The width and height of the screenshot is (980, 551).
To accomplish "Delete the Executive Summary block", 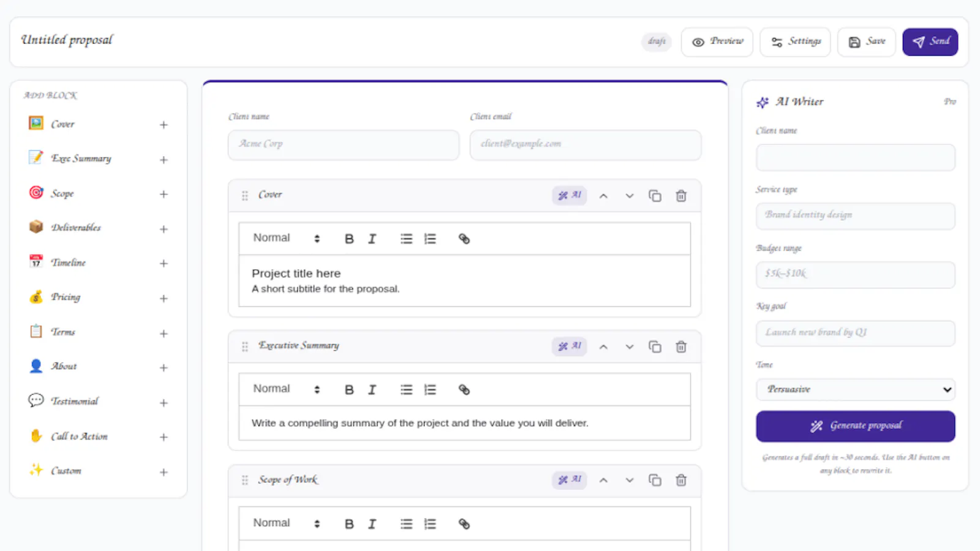I will (x=680, y=347).
